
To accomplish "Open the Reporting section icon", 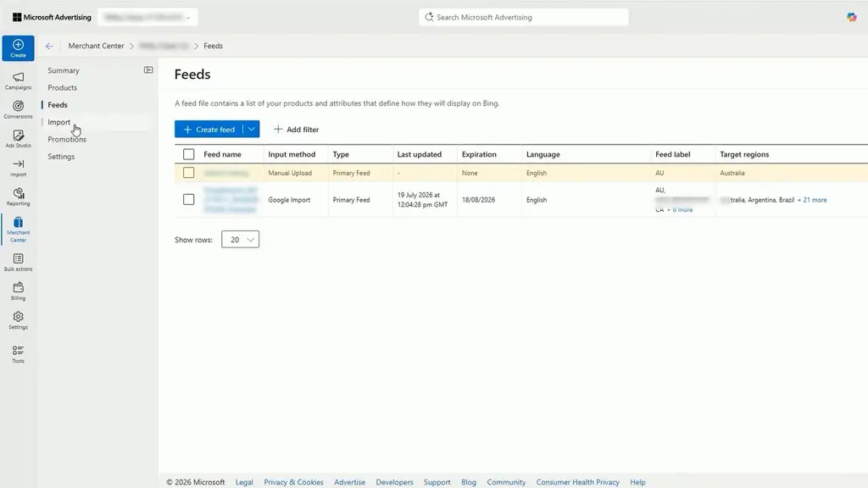I will tap(19, 197).
